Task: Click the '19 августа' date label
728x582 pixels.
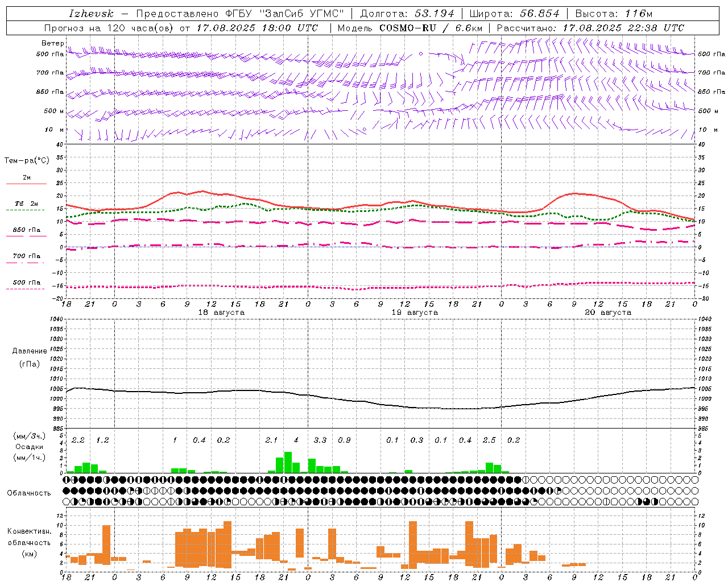Action: pyautogui.click(x=415, y=313)
